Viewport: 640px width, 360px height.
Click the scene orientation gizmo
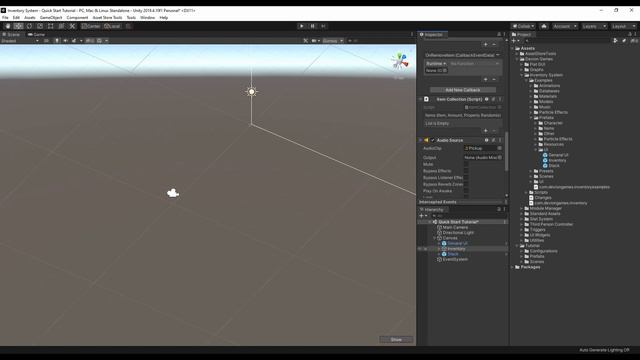tap(400, 61)
